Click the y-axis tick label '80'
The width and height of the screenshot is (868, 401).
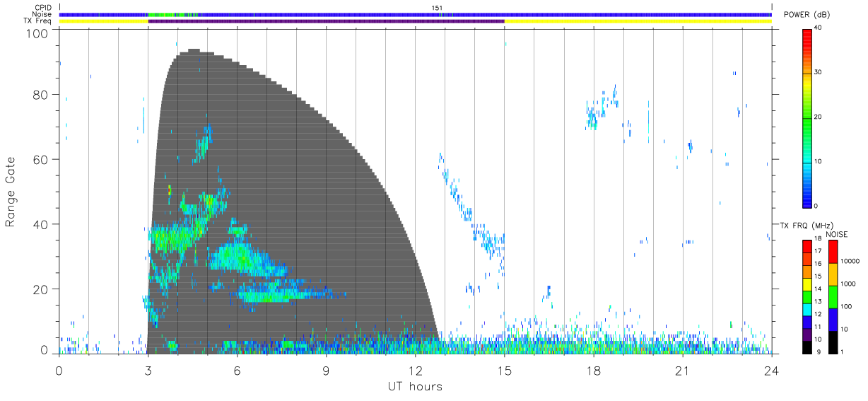tap(42, 95)
